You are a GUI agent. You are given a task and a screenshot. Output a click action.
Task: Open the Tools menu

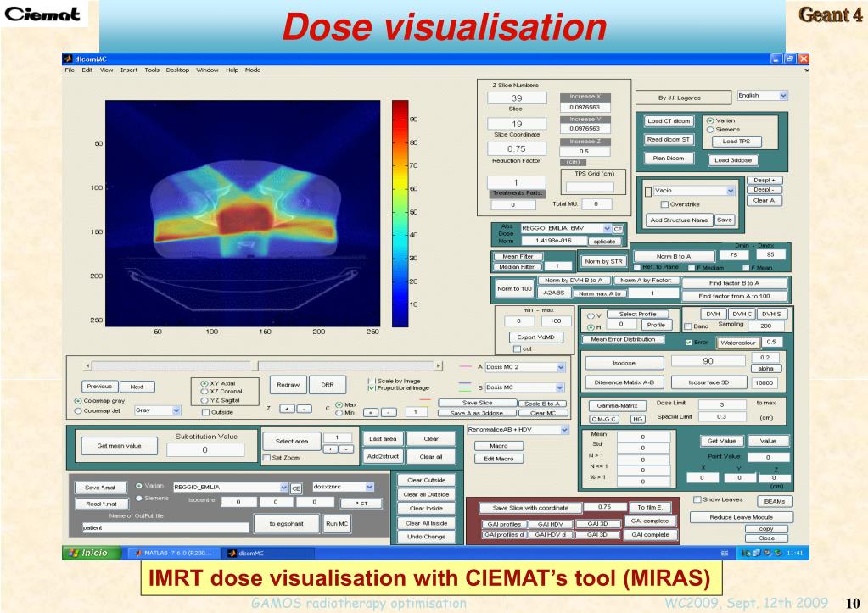152,70
